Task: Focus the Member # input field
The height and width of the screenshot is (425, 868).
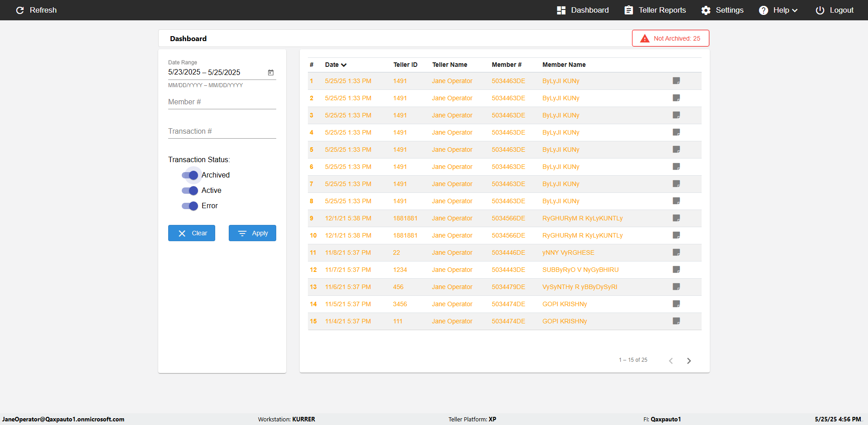Action: tap(222, 102)
